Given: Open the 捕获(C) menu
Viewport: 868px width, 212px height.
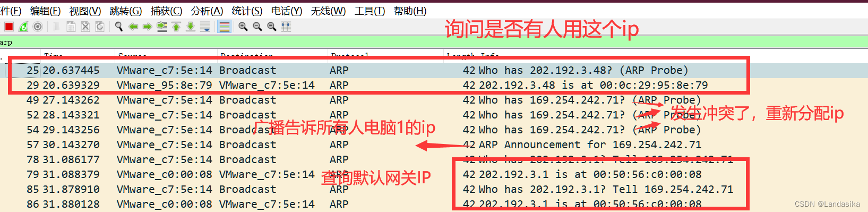Looking at the screenshot, I should point(166,11).
